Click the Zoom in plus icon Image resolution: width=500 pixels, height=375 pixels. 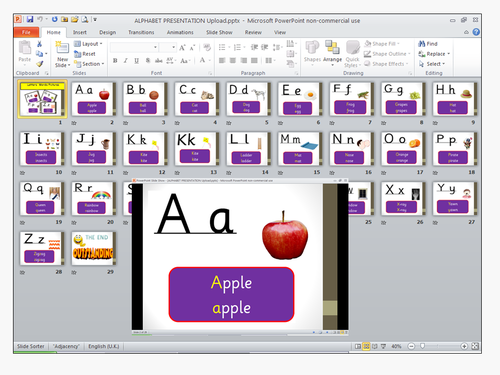[x=464, y=346]
